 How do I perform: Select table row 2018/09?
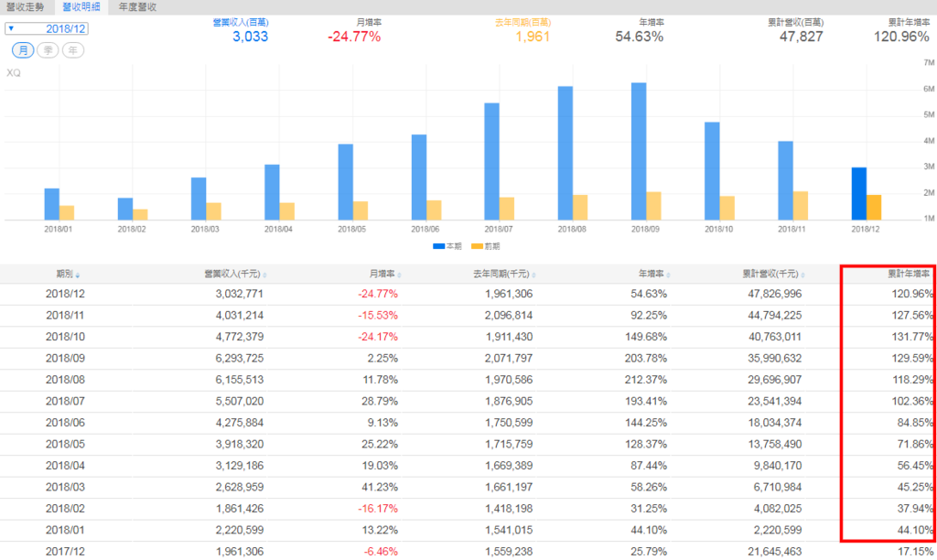468,359
